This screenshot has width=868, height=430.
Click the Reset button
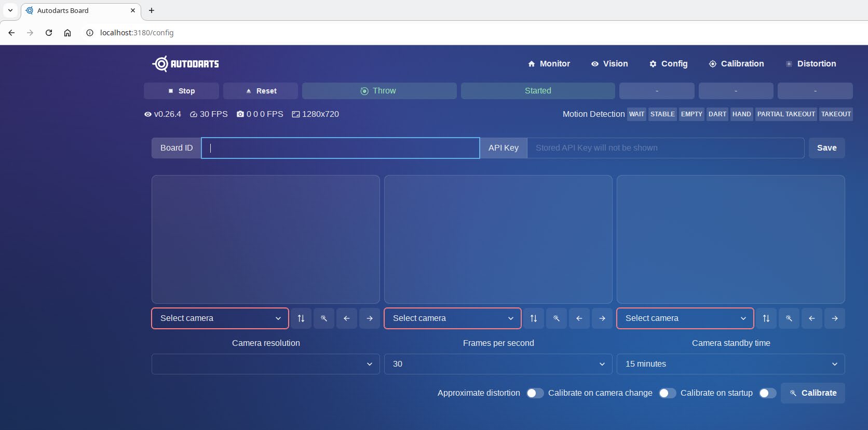(x=261, y=91)
